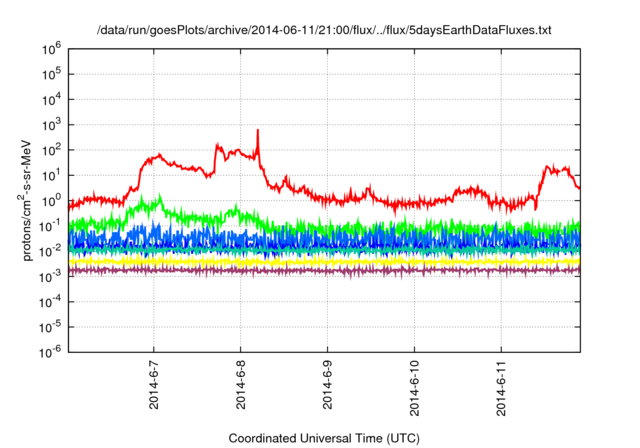Viewport: 640px width, 448px height.
Task: Select the 2014-6-10 date label
Action: pos(414,388)
